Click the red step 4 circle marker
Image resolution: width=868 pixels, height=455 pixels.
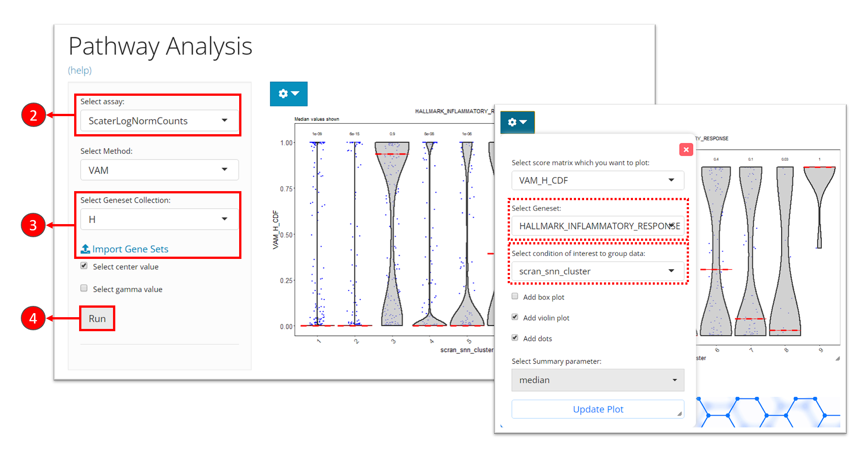tap(33, 318)
